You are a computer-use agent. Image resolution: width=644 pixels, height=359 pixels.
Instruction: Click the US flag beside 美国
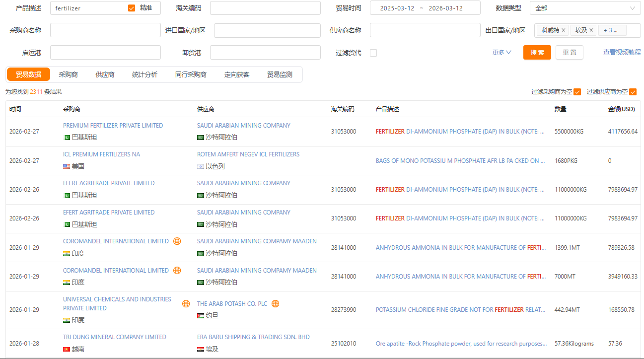coord(67,167)
